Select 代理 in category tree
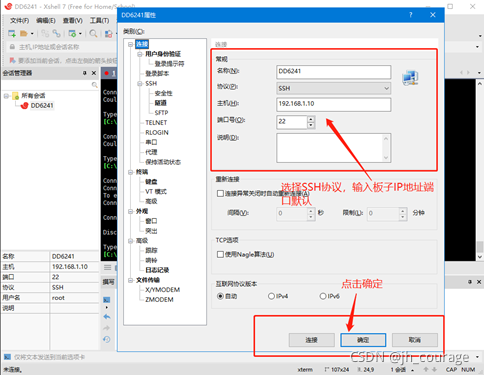 point(151,152)
